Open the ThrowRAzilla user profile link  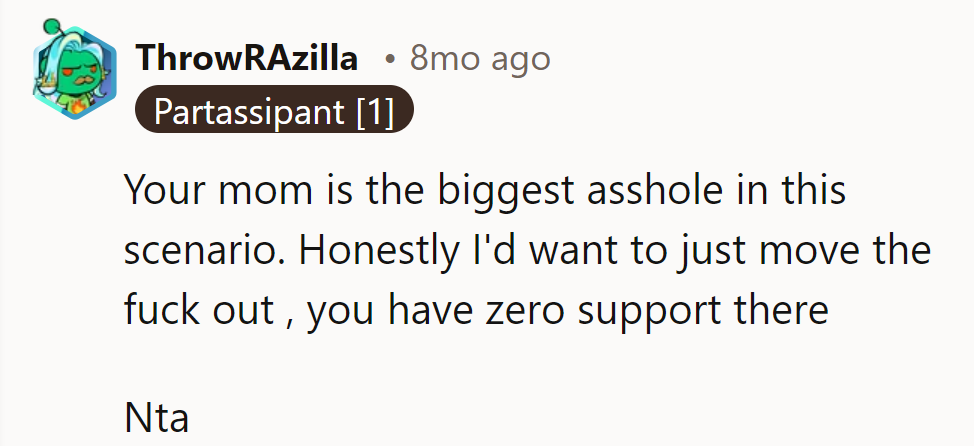click(x=246, y=59)
